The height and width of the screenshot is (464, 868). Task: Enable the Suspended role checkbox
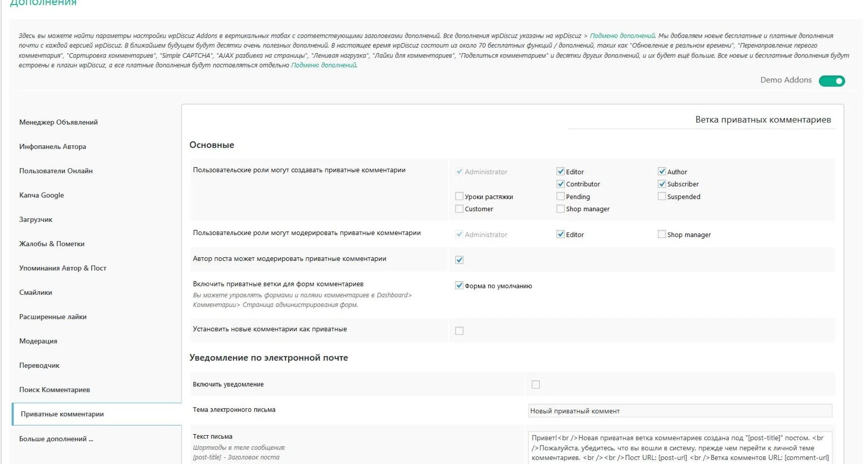tap(662, 197)
